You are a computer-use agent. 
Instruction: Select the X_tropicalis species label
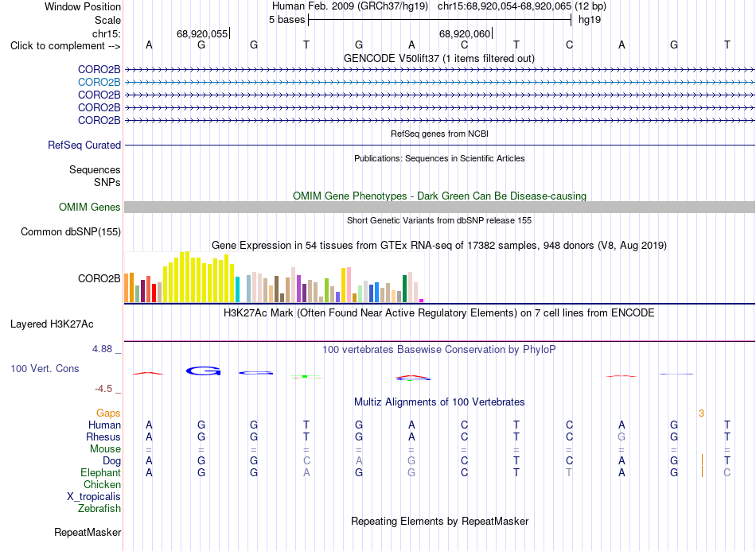[x=94, y=497]
